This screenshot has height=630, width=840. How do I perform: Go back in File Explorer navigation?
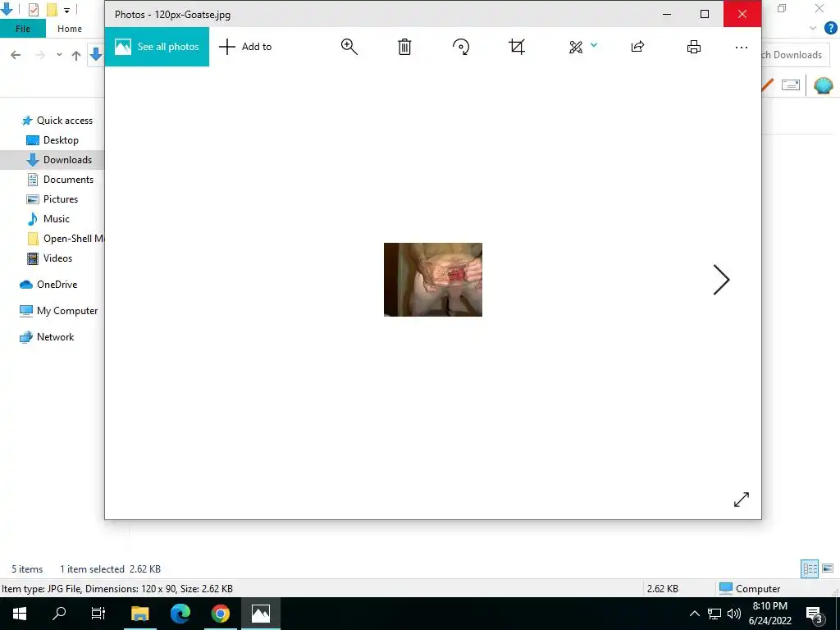coord(16,55)
